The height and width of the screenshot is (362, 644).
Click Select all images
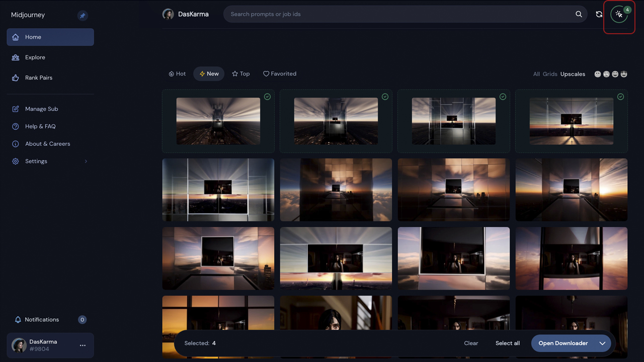508,343
